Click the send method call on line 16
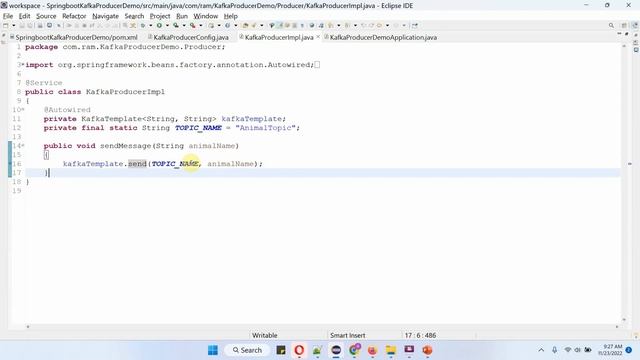The image size is (640, 360). point(137,164)
